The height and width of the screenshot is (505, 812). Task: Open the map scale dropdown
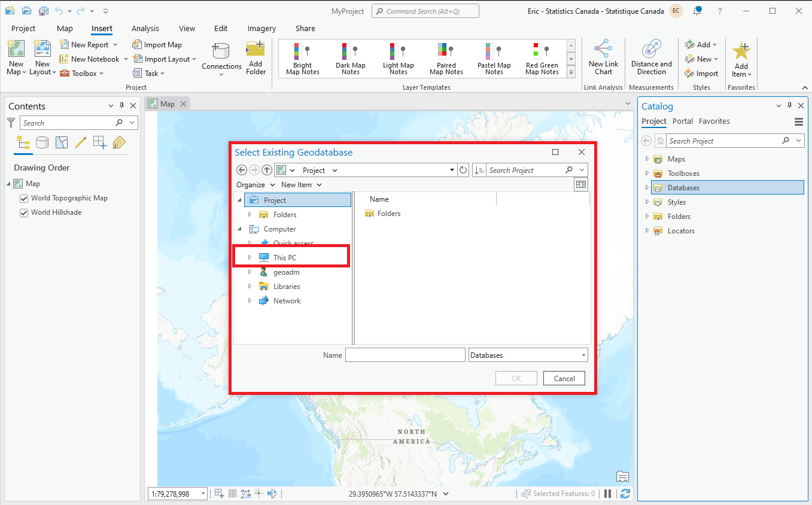203,494
